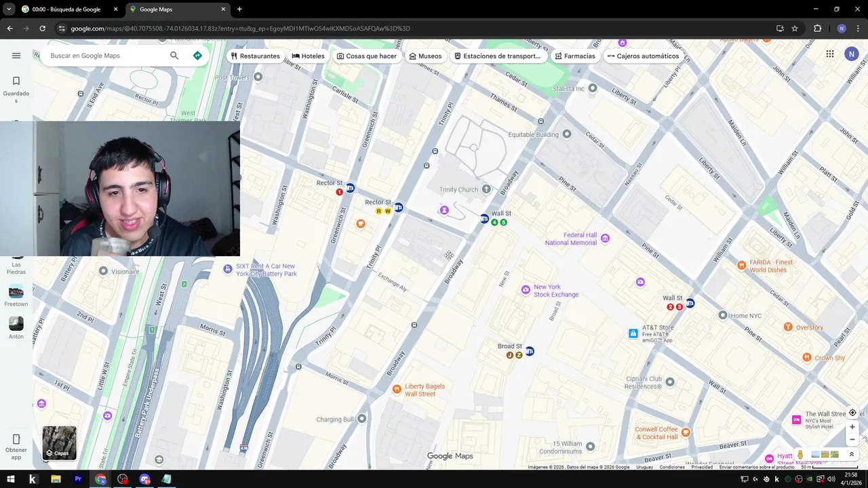Reload the page
This screenshot has height=488, width=868.
[x=42, y=28]
